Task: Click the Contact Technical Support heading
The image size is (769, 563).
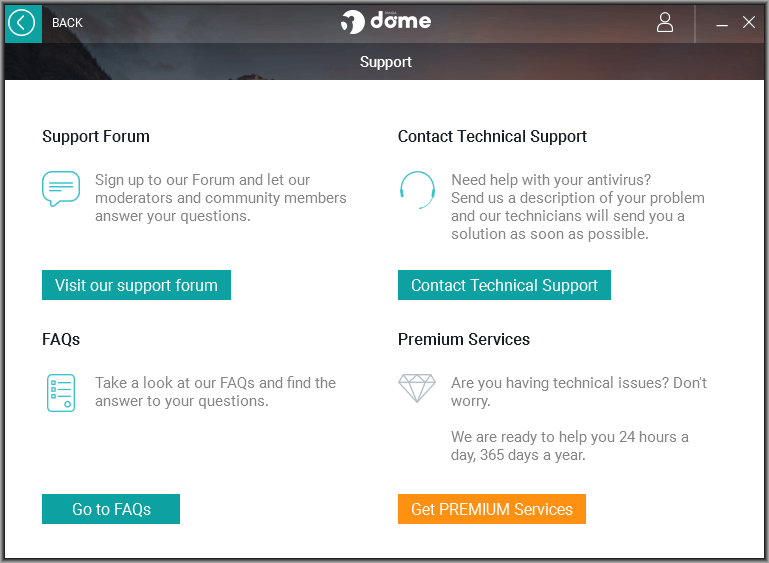Action: coord(492,136)
